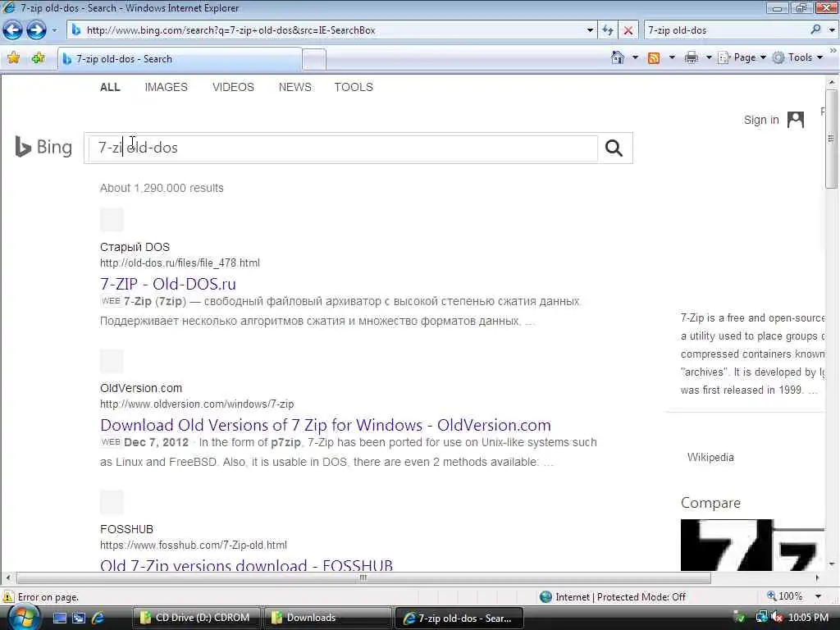Go forward with the Forward arrow button
Viewport: 840px width, 630px height.
tap(36, 30)
